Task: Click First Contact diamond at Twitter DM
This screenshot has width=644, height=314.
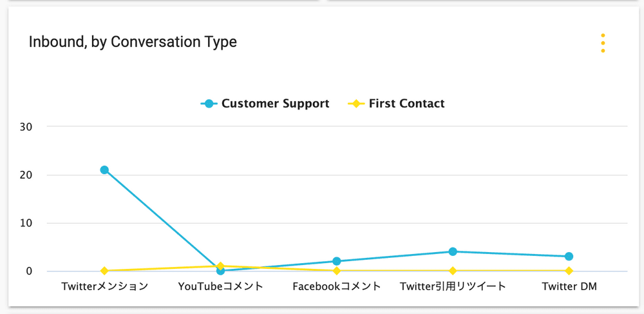Action: click(569, 271)
